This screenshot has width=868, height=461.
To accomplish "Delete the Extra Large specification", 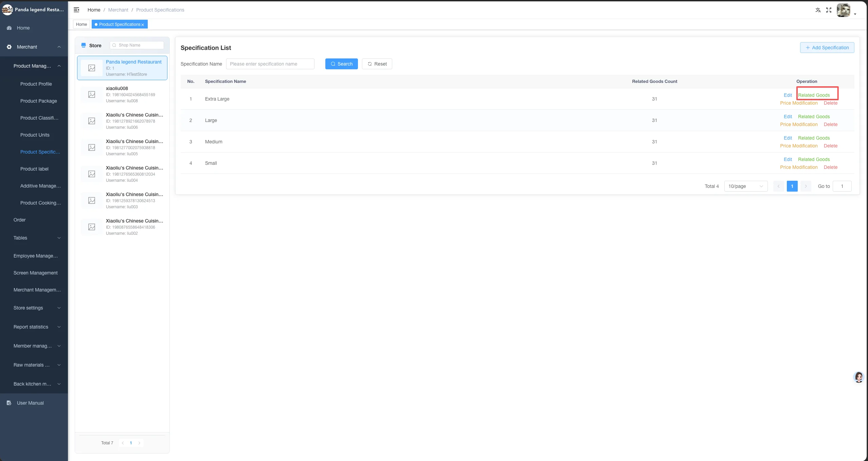I will pyautogui.click(x=830, y=103).
